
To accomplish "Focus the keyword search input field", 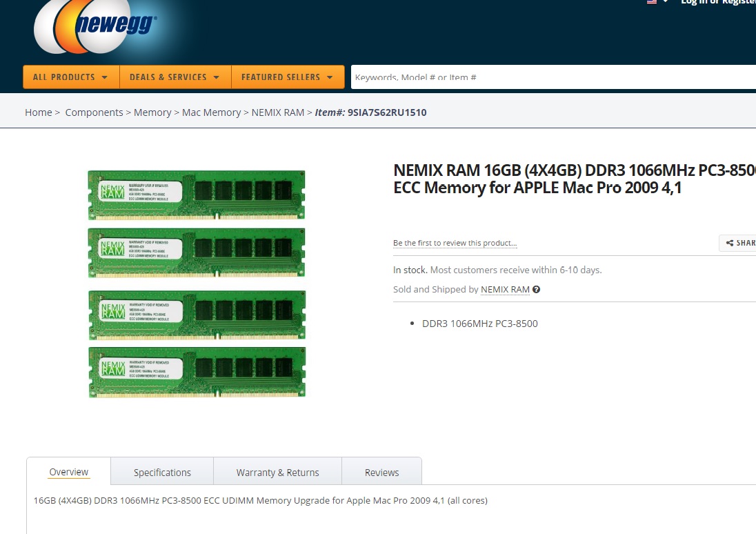I will (x=553, y=77).
